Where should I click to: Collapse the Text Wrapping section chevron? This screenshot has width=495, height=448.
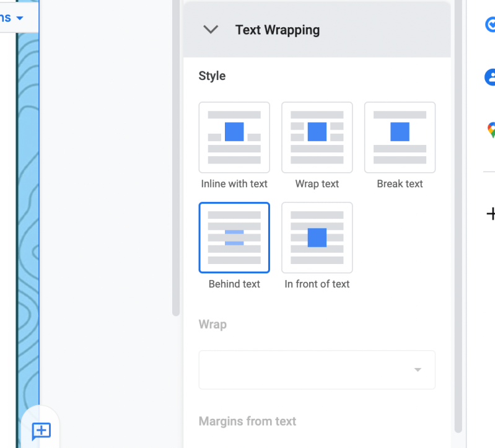211,30
